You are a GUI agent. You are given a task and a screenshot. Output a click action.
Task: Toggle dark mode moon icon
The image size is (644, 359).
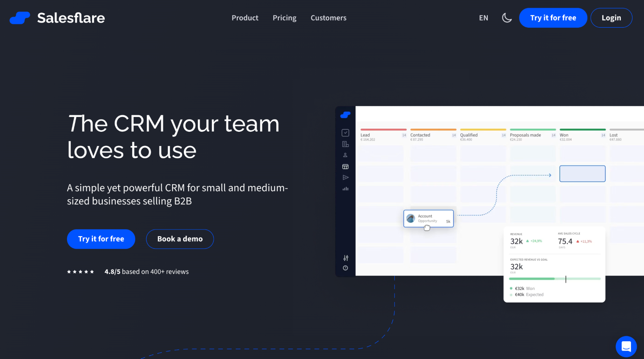point(507,18)
